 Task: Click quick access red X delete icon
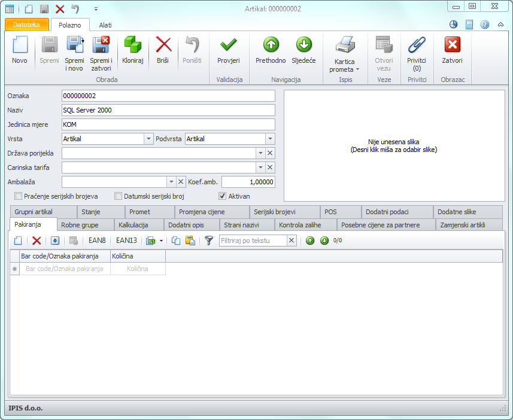(x=59, y=9)
